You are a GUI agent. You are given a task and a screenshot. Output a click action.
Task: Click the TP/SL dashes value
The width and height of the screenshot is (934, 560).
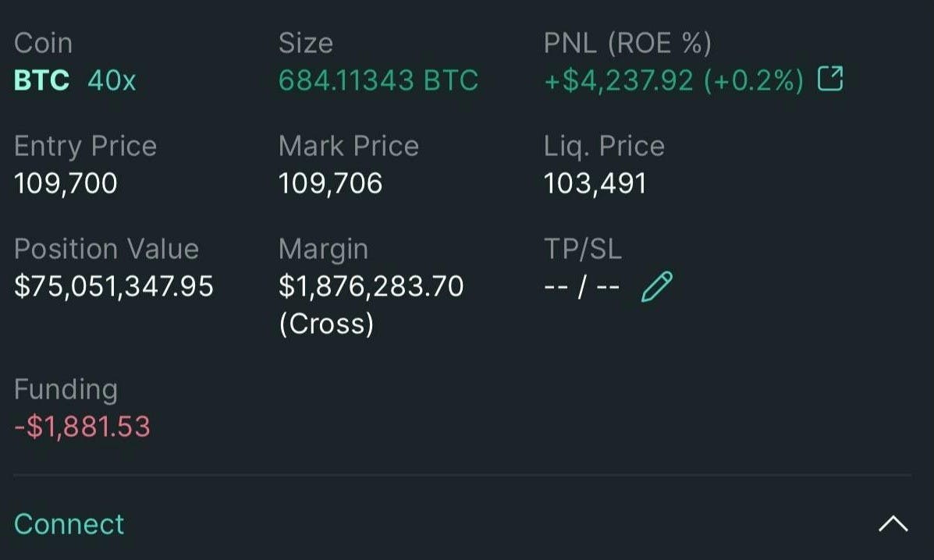[581, 287]
